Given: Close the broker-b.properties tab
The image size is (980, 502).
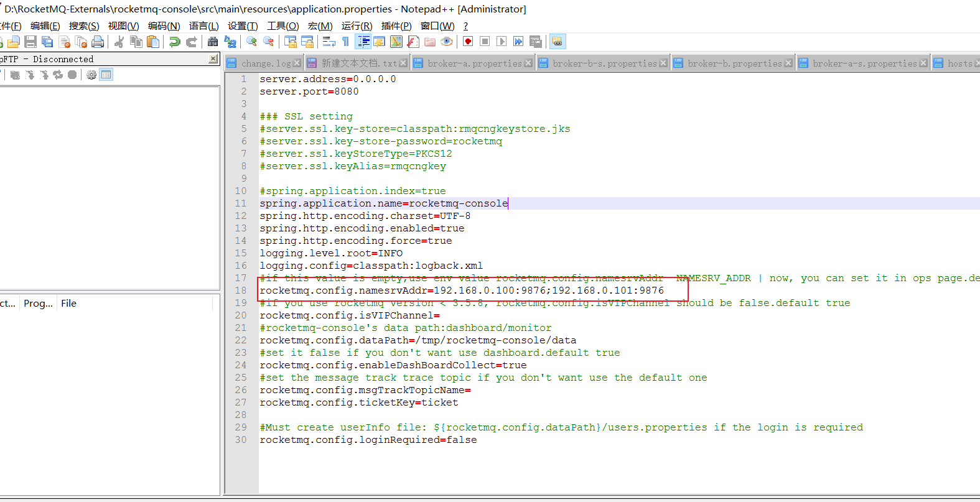Looking at the screenshot, I should coord(788,63).
